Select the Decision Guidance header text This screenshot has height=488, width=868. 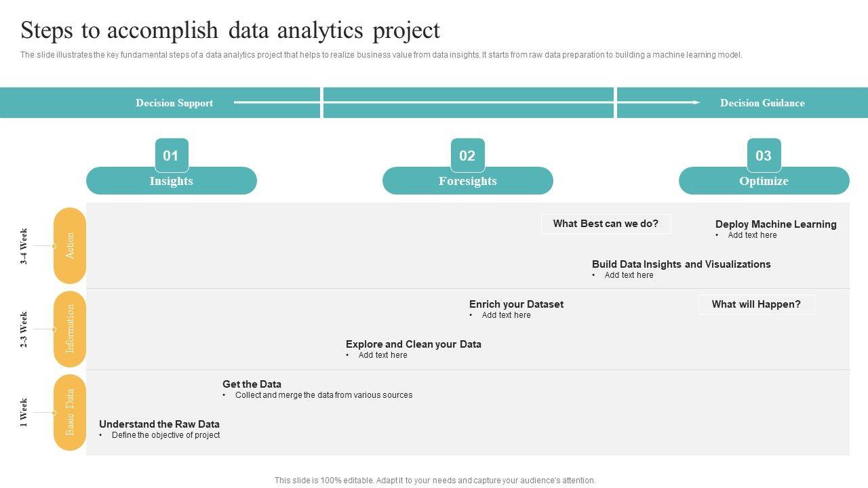click(x=762, y=103)
